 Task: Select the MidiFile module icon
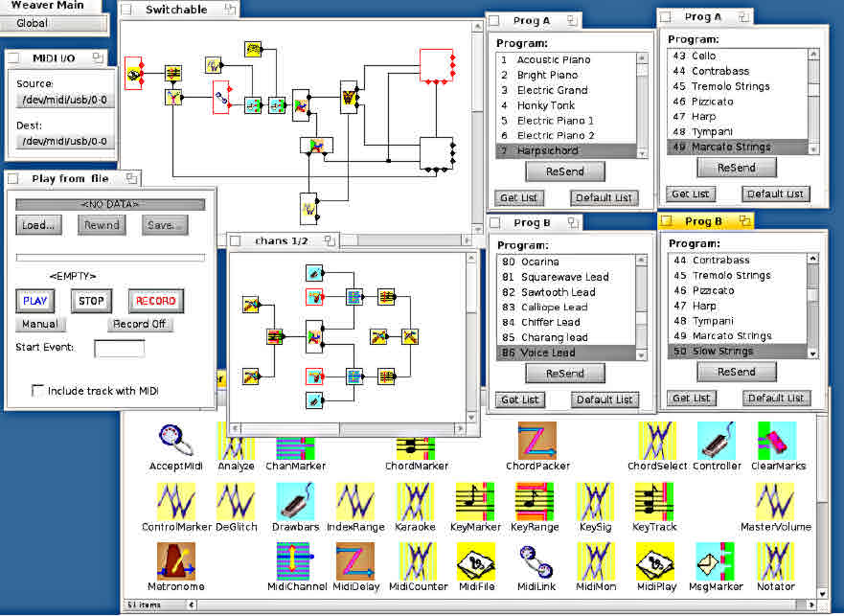(476, 561)
